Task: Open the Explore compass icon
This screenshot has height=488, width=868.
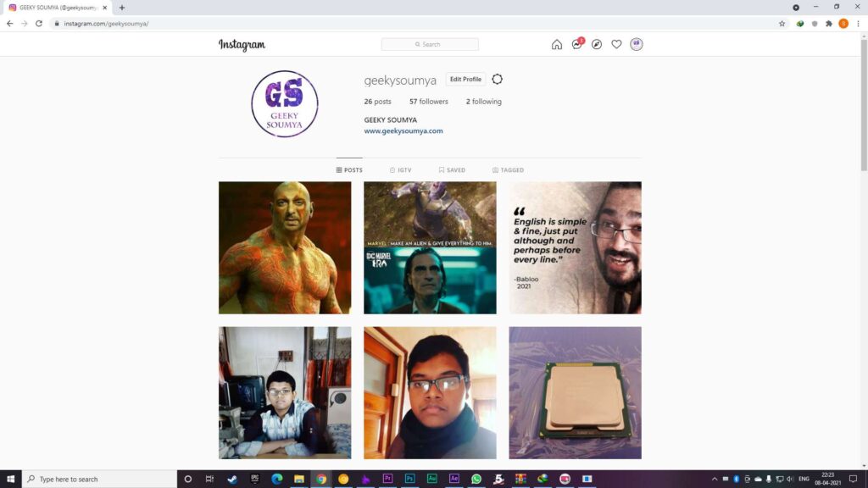Action: click(x=596, y=44)
